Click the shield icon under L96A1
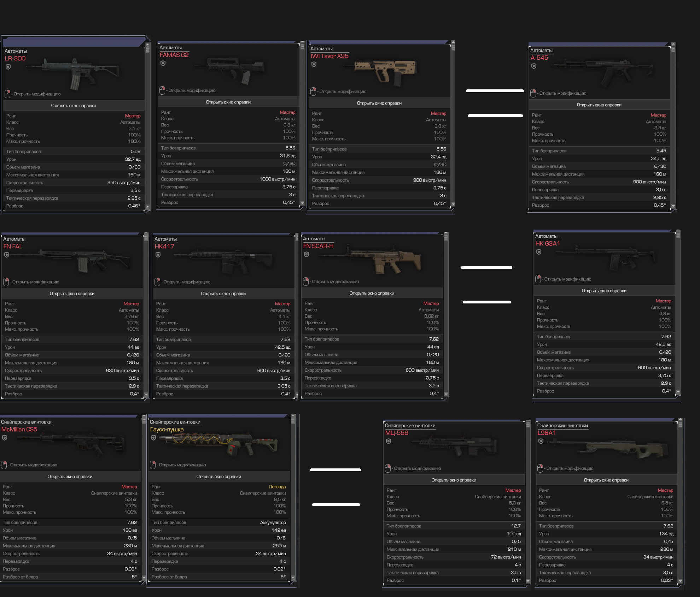Screen dimensions: 700x597 coord(541,441)
